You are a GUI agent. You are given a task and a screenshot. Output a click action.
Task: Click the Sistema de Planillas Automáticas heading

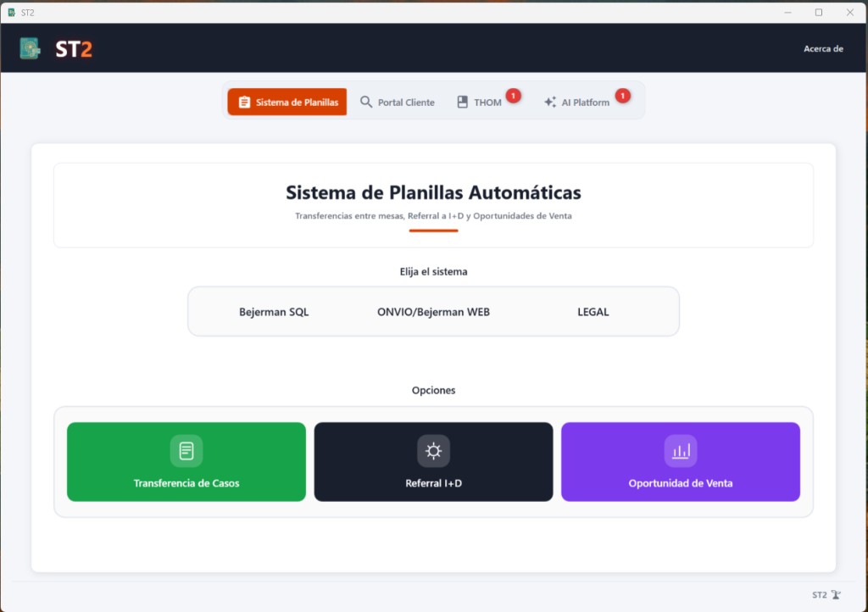coord(433,192)
